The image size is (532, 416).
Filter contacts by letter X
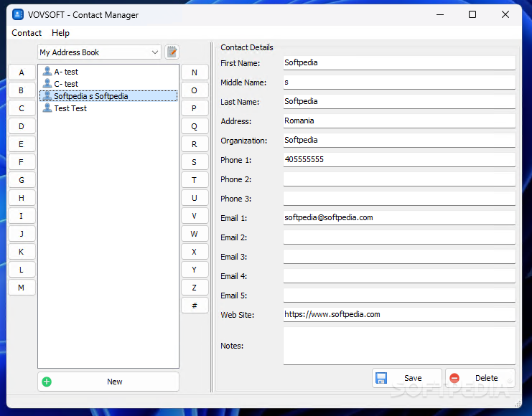pyautogui.click(x=195, y=252)
